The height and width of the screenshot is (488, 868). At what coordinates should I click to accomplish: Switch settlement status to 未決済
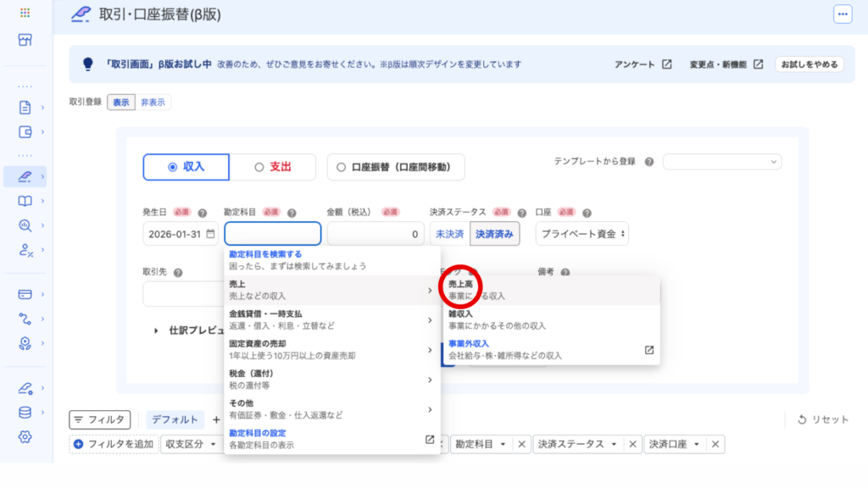449,233
